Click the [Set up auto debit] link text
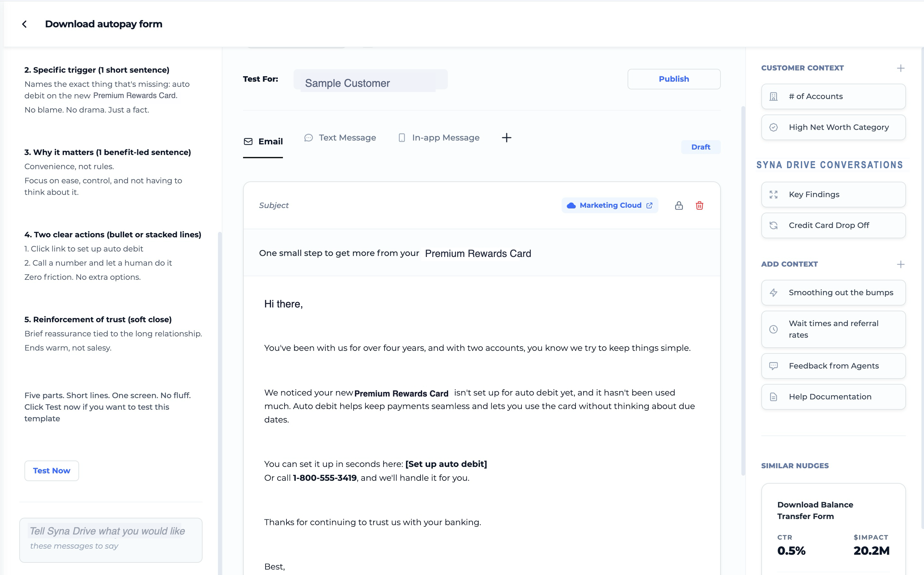The height and width of the screenshot is (575, 924). pos(446,464)
